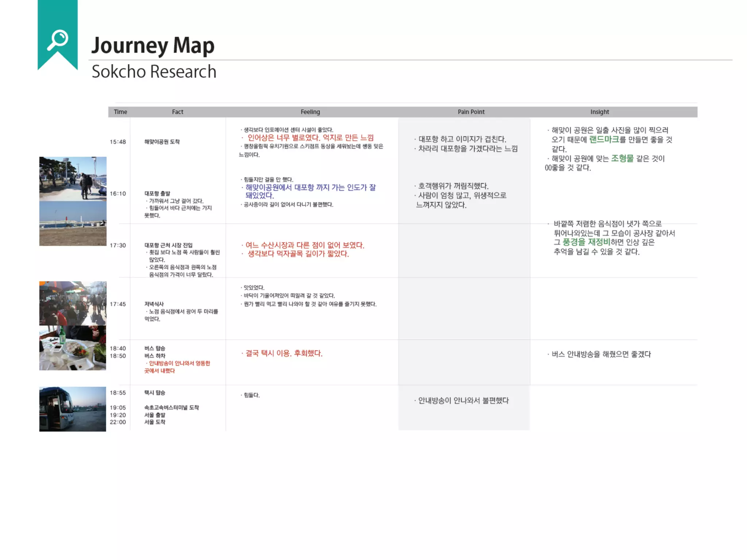Screen dimensions: 747x560
Task: Click the magnifying glass bookmark icon
Action: [57, 39]
